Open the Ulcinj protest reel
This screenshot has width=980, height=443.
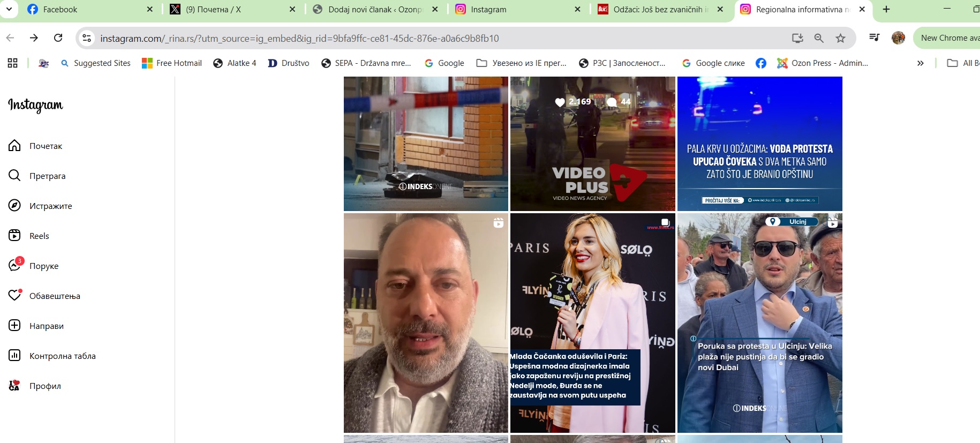pos(759,323)
